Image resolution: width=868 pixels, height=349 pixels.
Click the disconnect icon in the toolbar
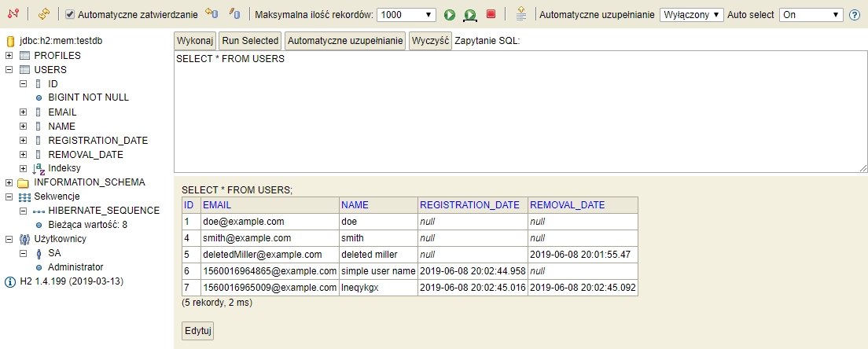[13, 14]
